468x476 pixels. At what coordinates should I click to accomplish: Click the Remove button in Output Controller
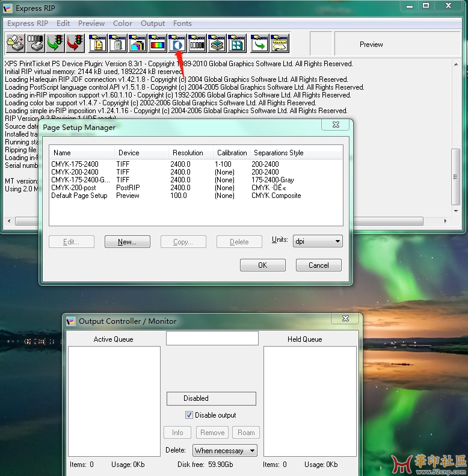212,432
